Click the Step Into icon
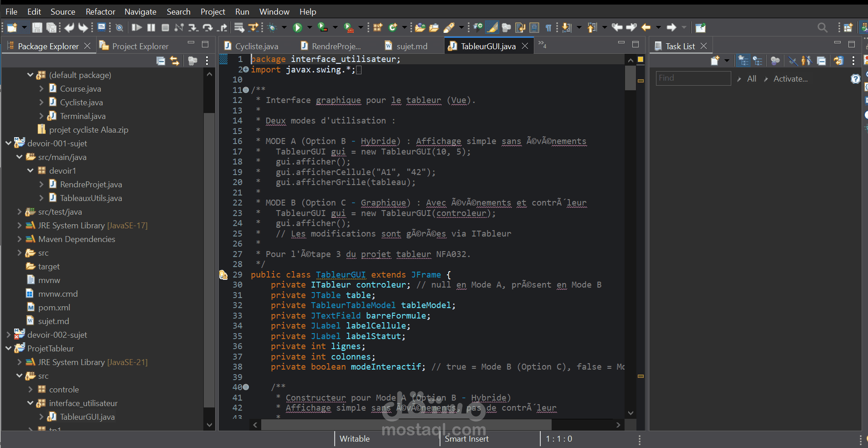This screenshot has height=448, width=868. [193, 28]
